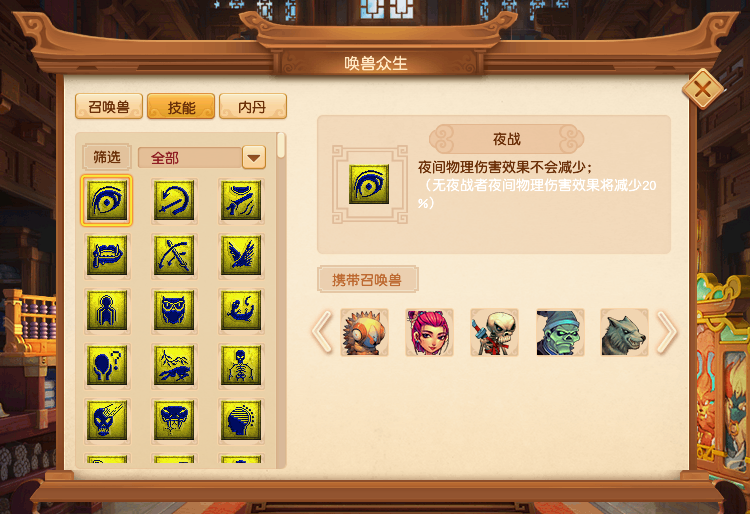Select the pink-haired girl beast portrait
Viewport: 750px width, 514px height.
click(430, 332)
